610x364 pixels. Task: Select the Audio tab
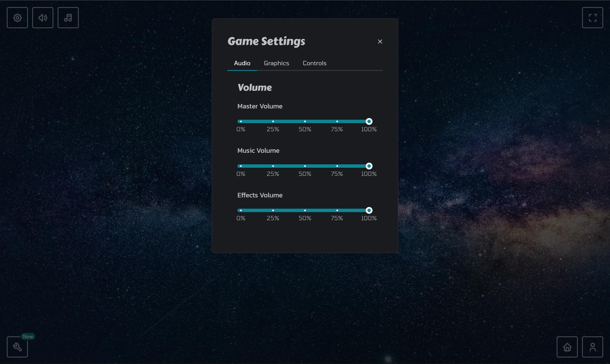tap(242, 63)
